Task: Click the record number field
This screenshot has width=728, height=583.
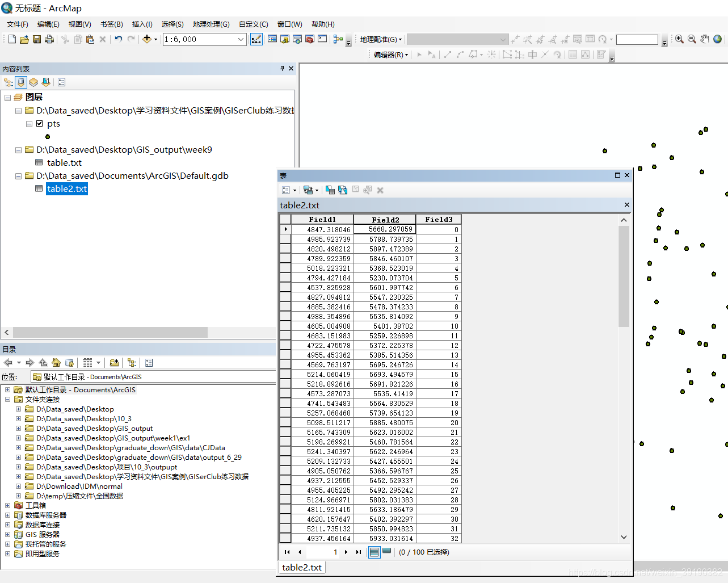Action: (323, 552)
